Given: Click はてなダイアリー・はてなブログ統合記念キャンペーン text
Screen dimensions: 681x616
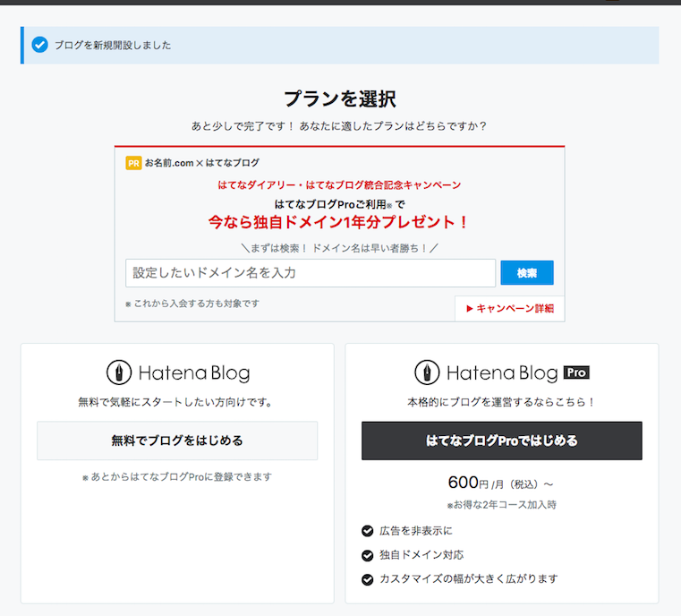Looking at the screenshot, I should click(339, 185).
